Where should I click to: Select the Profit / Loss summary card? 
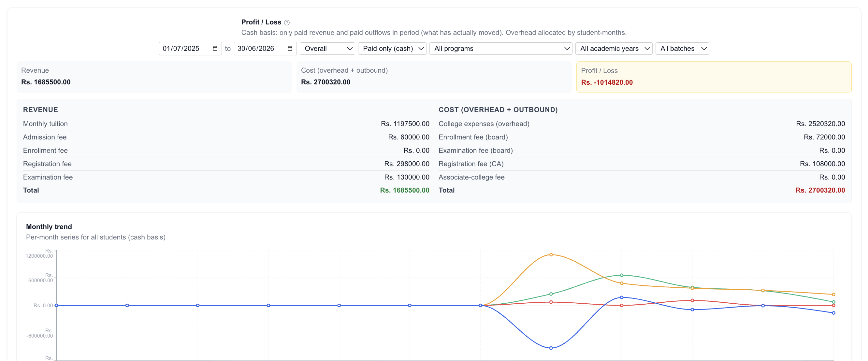coord(714,77)
